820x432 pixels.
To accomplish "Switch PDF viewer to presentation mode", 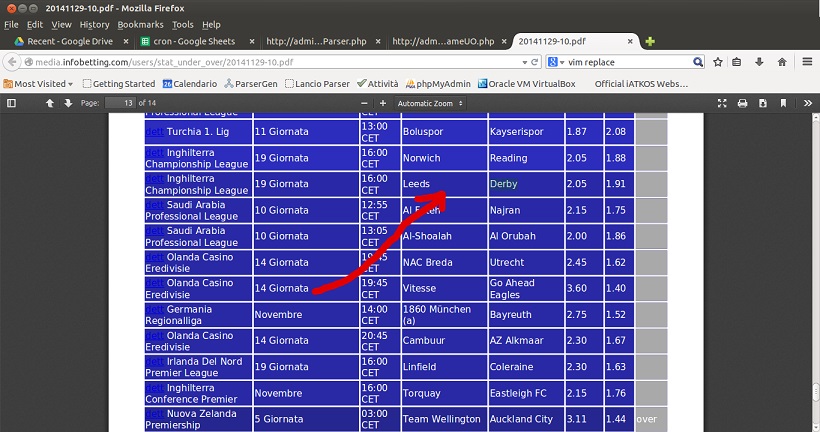I will [722, 103].
